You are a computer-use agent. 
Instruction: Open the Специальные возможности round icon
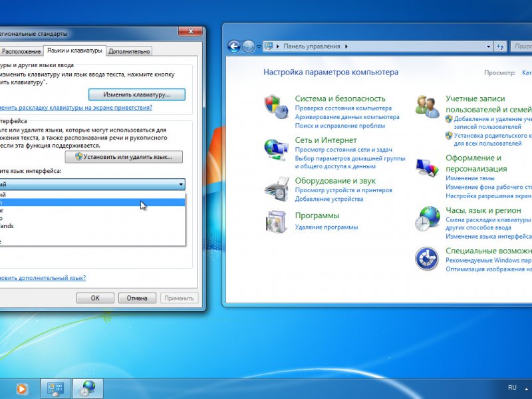click(427, 259)
